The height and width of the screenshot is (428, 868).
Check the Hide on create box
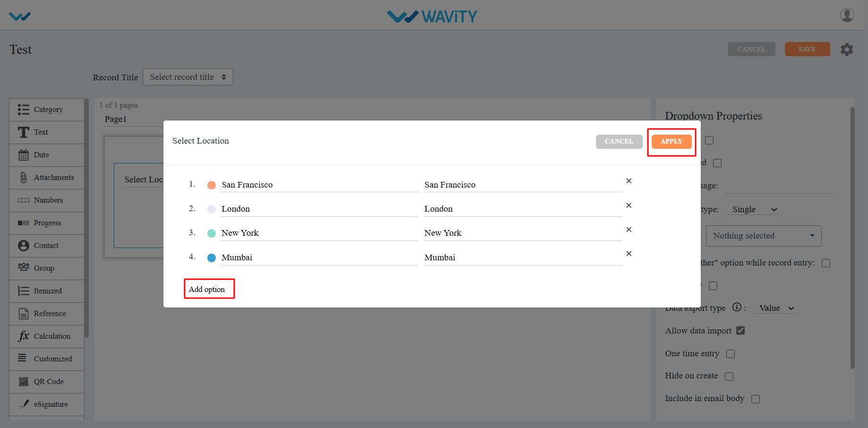click(x=729, y=377)
